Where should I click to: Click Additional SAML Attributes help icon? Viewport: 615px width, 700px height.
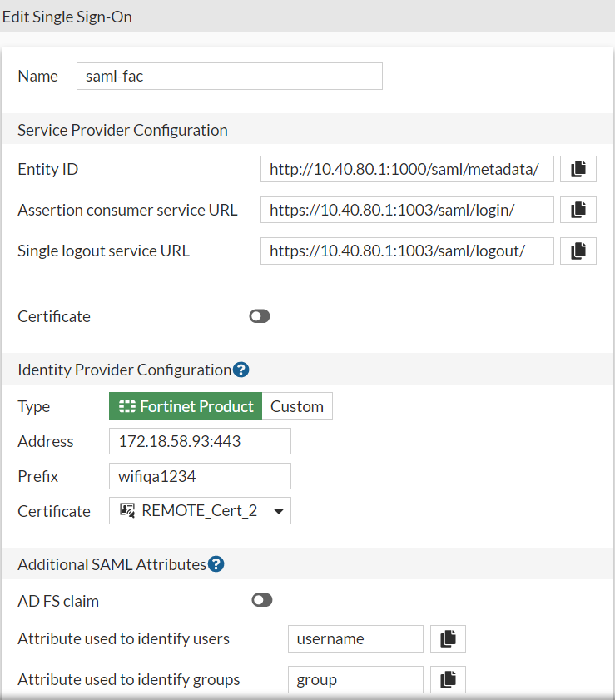[216, 564]
